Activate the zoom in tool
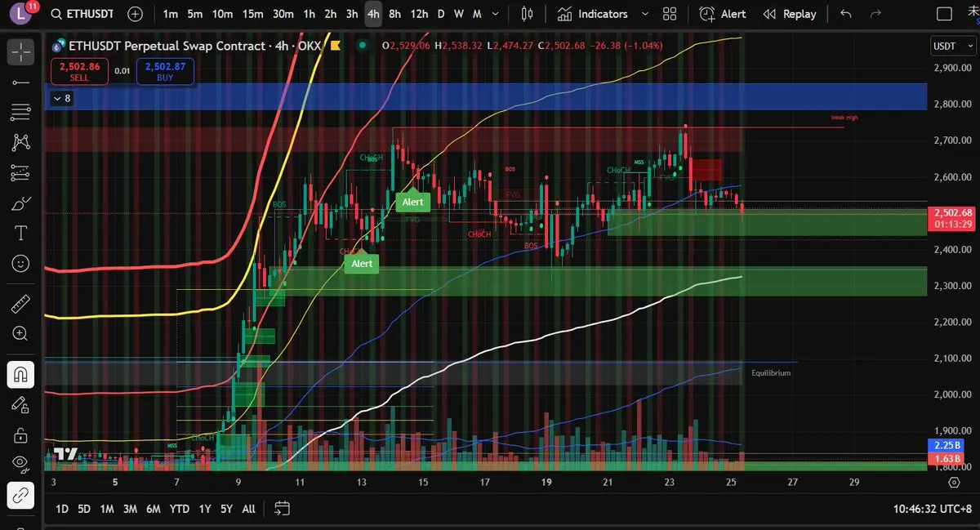980x530 pixels. click(x=20, y=334)
